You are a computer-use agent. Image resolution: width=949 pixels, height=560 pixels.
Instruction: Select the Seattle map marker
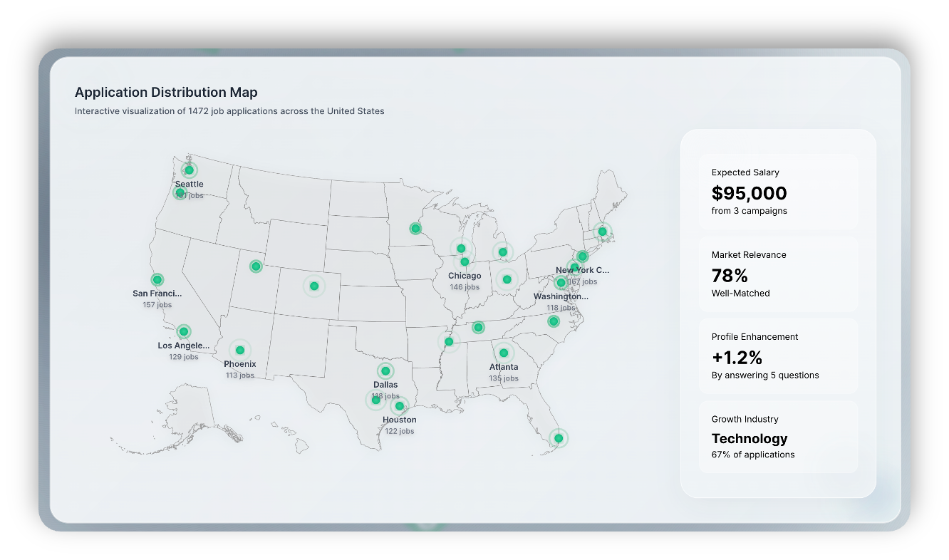[189, 170]
